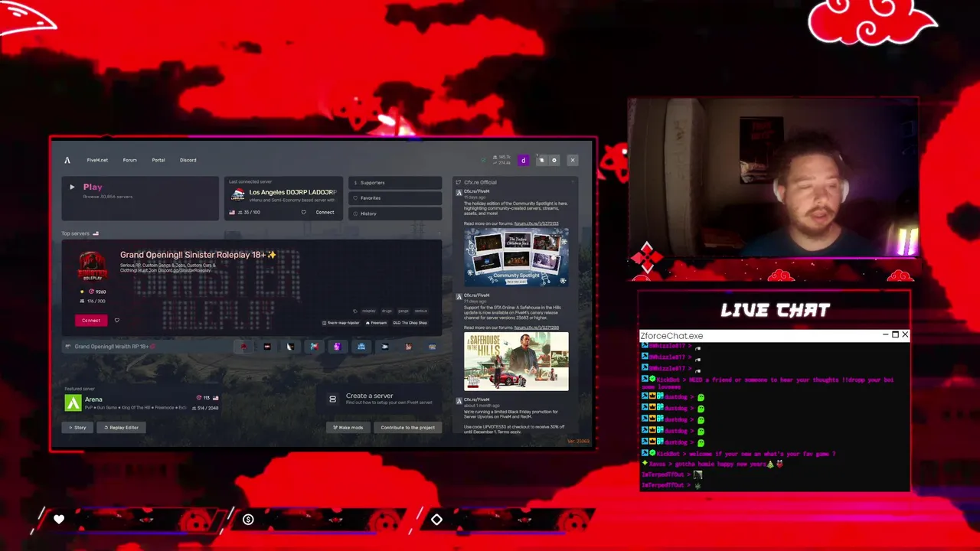980x551 pixels.
Task: Connect to Los Angeles DOJRP server
Action: point(325,212)
